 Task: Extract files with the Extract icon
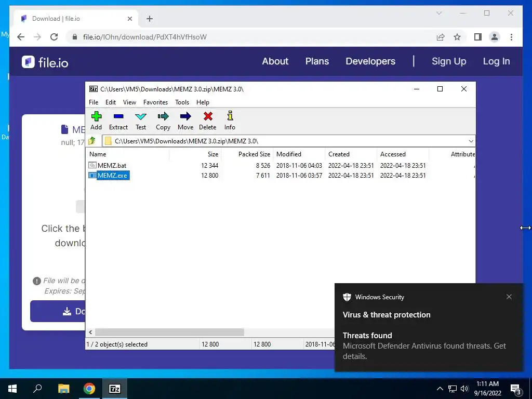pos(118,117)
